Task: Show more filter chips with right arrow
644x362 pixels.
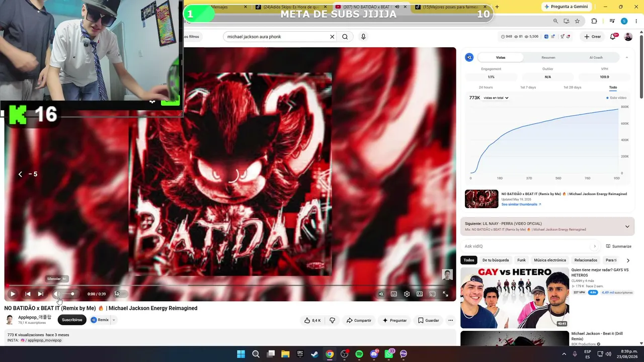Action: click(x=628, y=260)
